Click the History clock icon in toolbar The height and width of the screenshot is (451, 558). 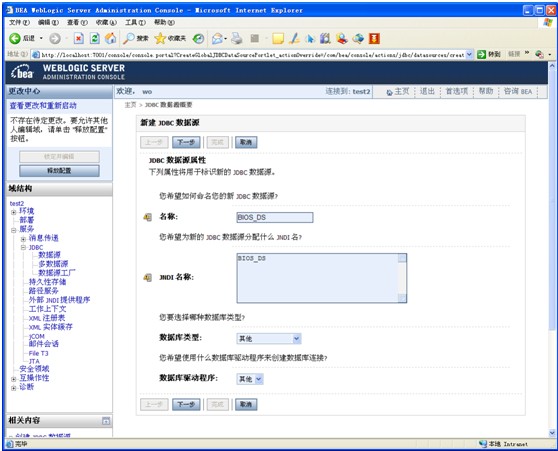[198, 38]
